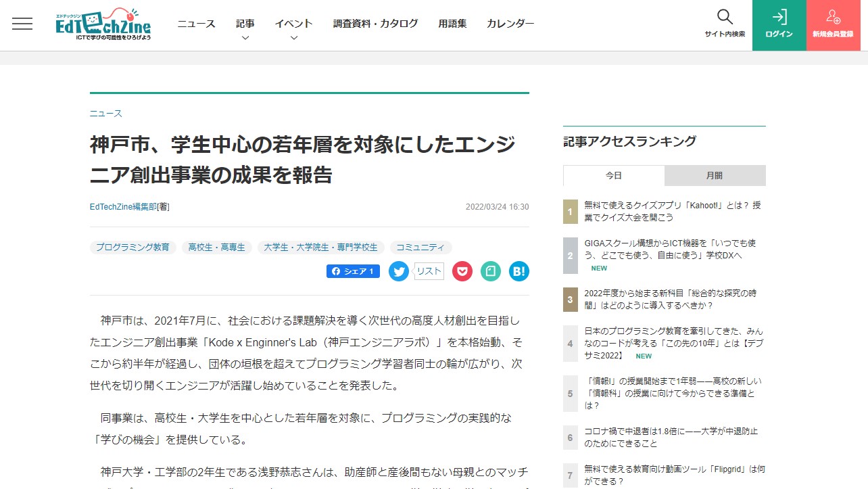Open ranking article この先の10年 デブサミ2022
This screenshot has width=868, height=489.
[x=673, y=343]
